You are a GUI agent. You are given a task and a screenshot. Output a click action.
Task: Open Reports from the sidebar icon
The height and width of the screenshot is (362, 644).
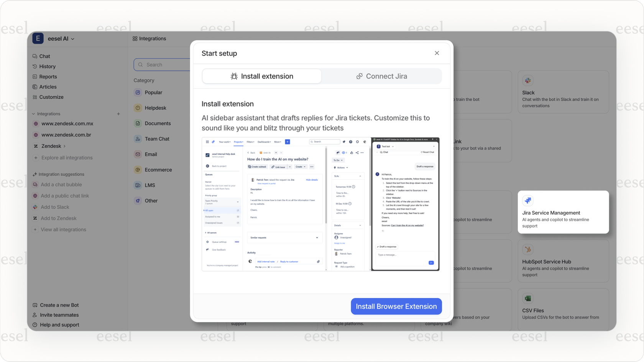pyautogui.click(x=34, y=77)
